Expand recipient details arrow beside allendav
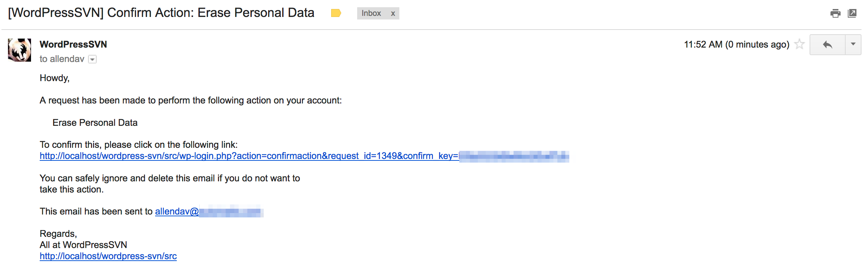 93,59
